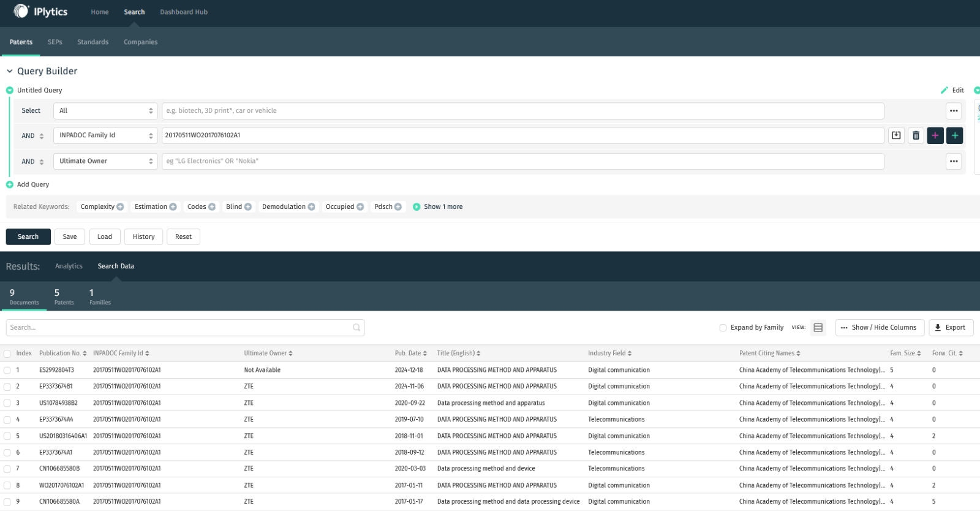Open the Select field dropdown showing All
The height and width of the screenshot is (511, 980).
click(105, 111)
